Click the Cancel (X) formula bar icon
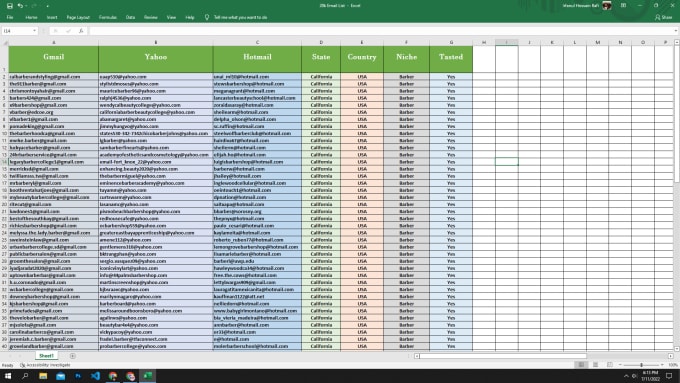This screenshot has height=383, width=680. coord(56,31)
